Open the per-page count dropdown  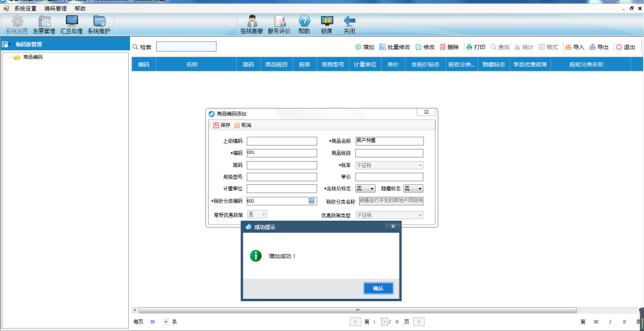click(166, 321)
